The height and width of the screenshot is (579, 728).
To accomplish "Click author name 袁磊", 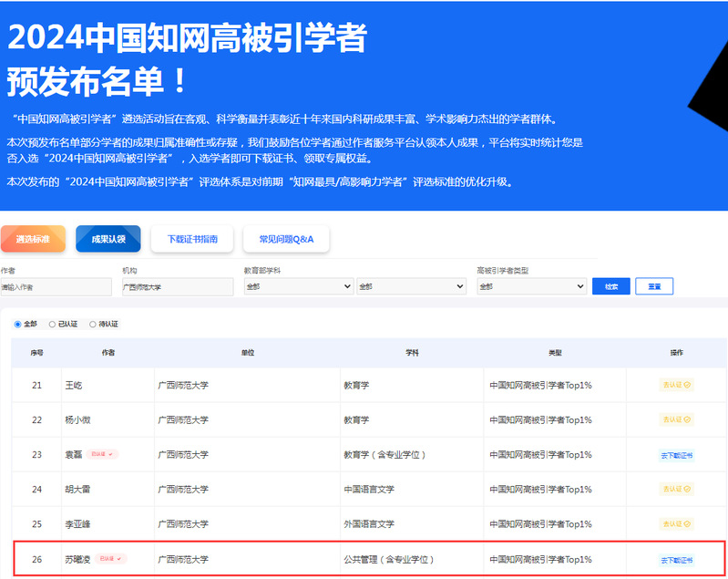I will tap(74, 454).
